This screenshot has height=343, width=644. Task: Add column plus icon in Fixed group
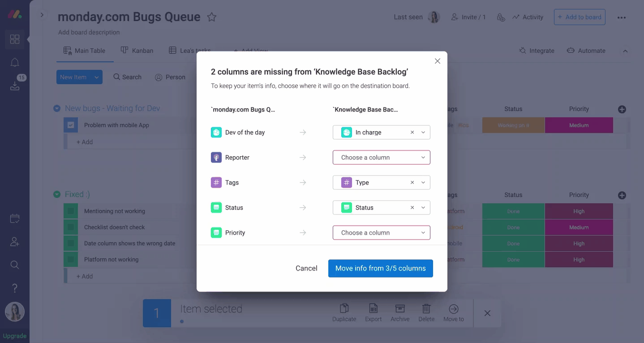point(622,195)
